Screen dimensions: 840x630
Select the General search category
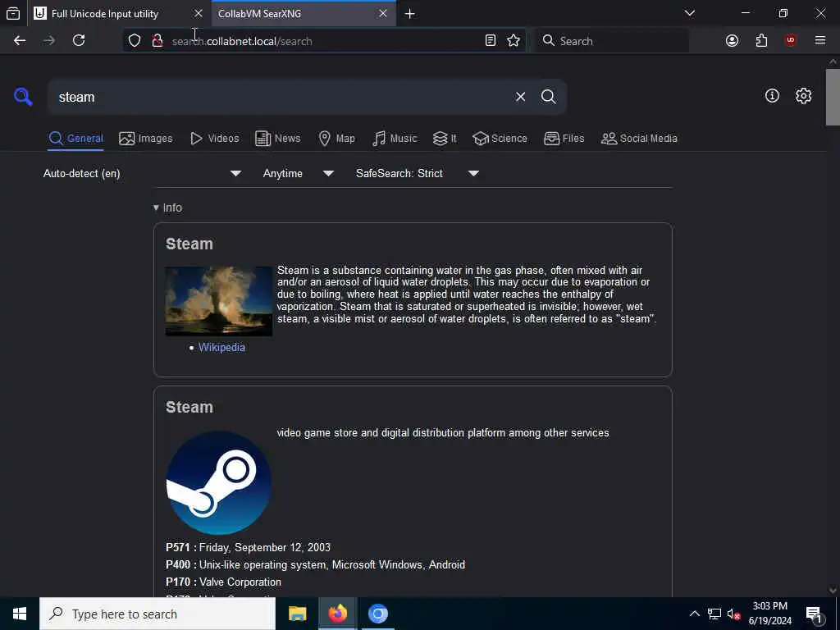(75, 139)
